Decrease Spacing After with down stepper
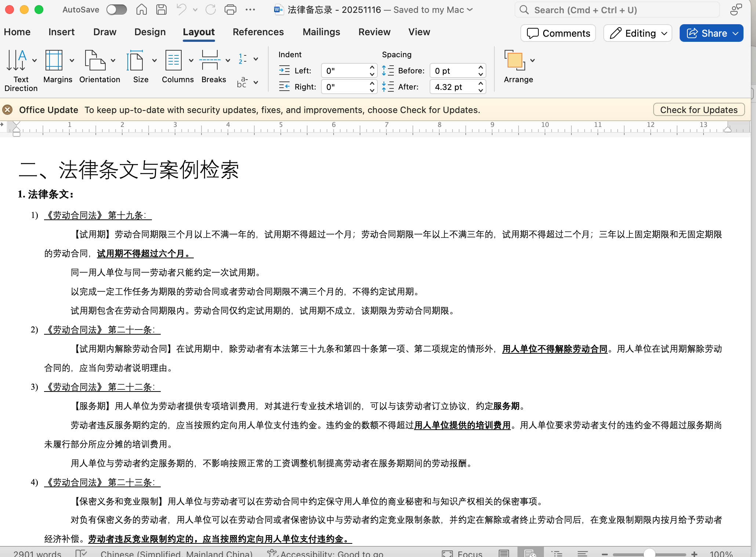This screenshot has width=756, height=557. [481, 90]
